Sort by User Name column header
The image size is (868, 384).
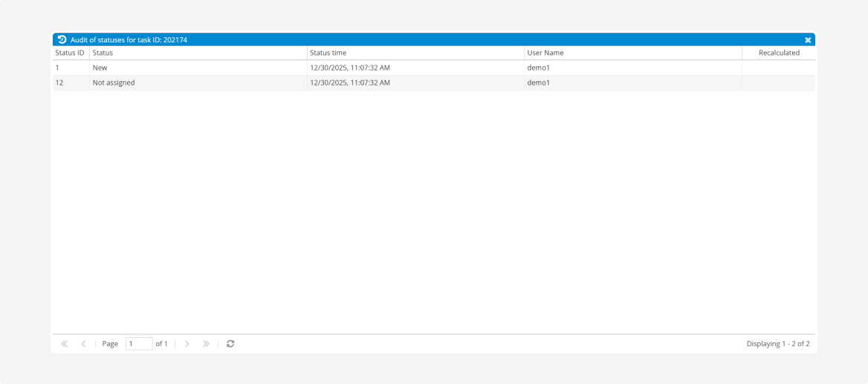(x=632, y=53)
